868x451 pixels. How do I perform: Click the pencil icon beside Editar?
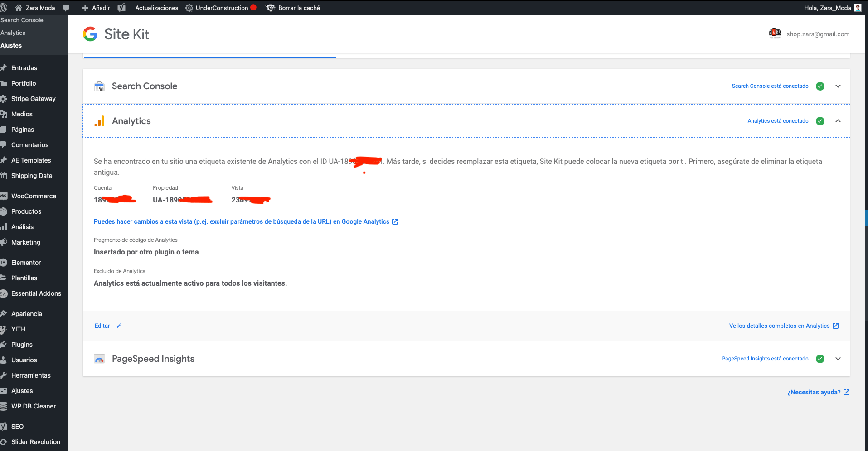[119, 326]
